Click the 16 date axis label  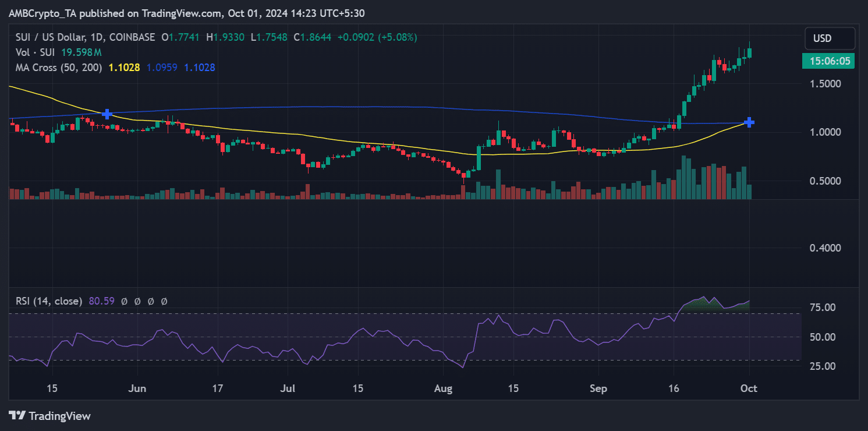coord(674,388)
